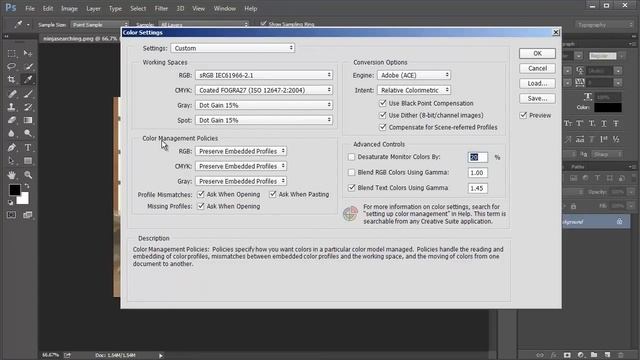Select the Quick Selection tool
Image resolution: width=640 pixels, height=360 pixels.
pyautogui.click(x=28, y=66)
